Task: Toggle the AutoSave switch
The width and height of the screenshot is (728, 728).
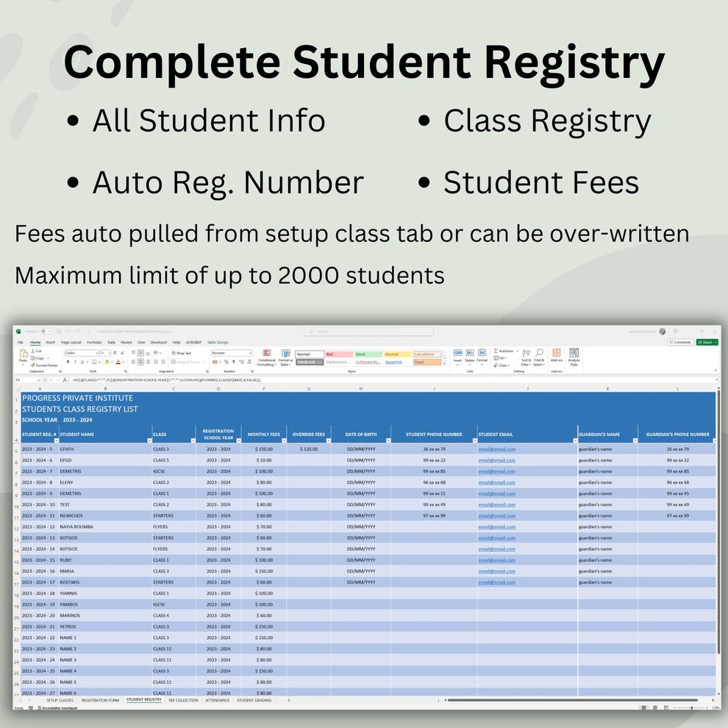Action: pos(46,332)
